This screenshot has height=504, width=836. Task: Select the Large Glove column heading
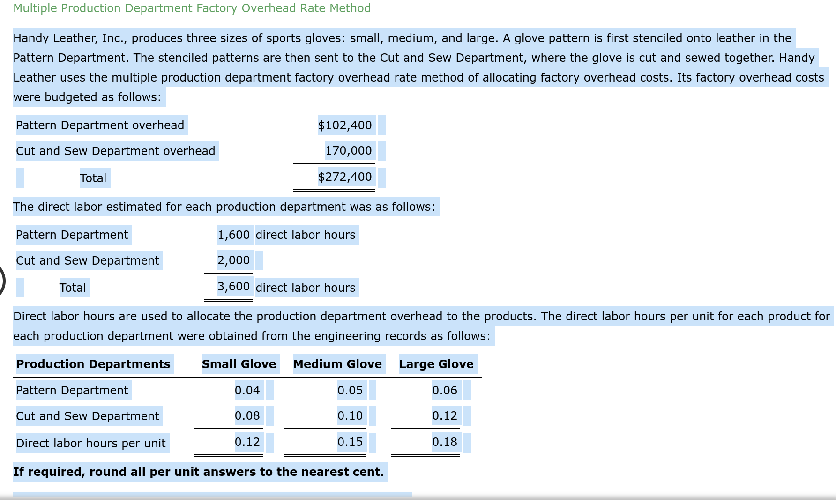pyautogui.click(x=436, y=364)
